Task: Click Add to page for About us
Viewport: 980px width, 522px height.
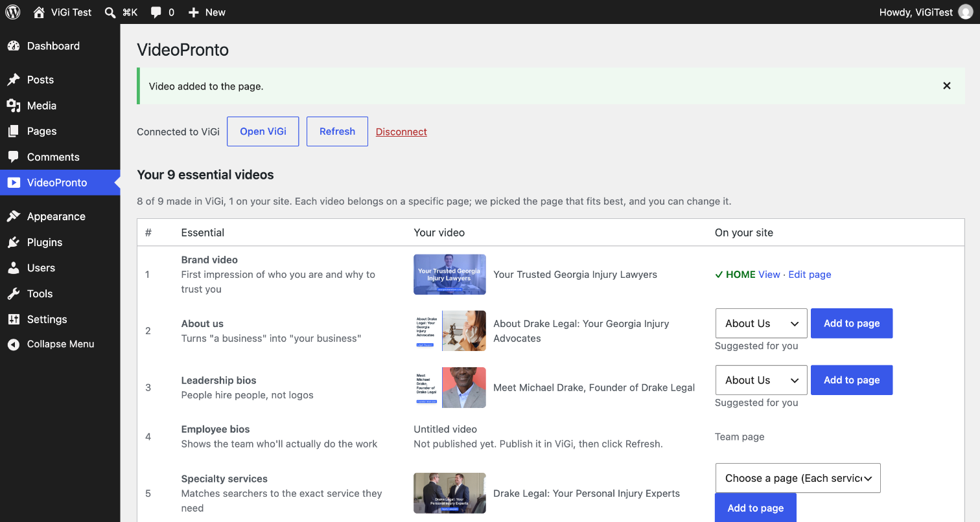Action: coord(852,323)
